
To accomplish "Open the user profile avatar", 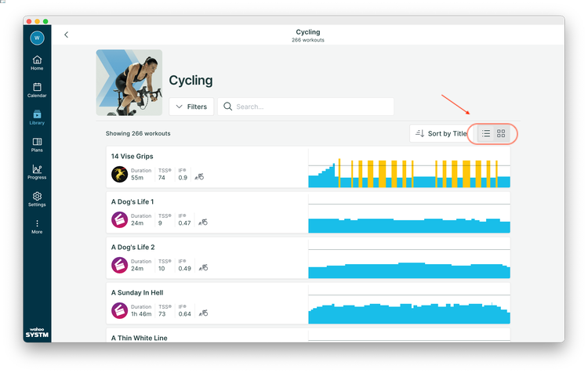I will (37, 38).
